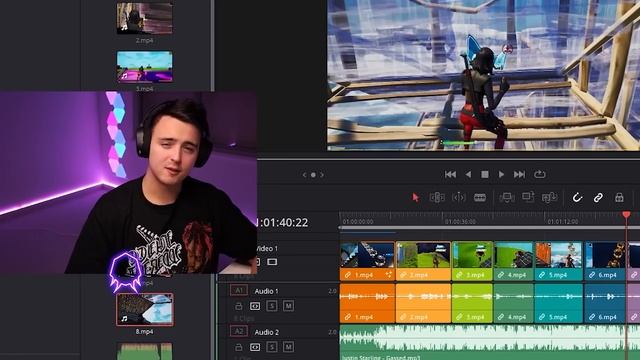Lock the Audio 1 track
This screenshot has height=360, width=640.
pyautogui.click(x=239, y=306)
